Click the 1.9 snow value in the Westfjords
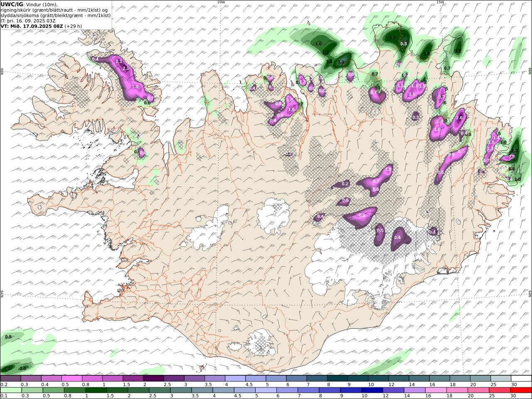Viewport: 532px width, 399px height. [135, 86]
